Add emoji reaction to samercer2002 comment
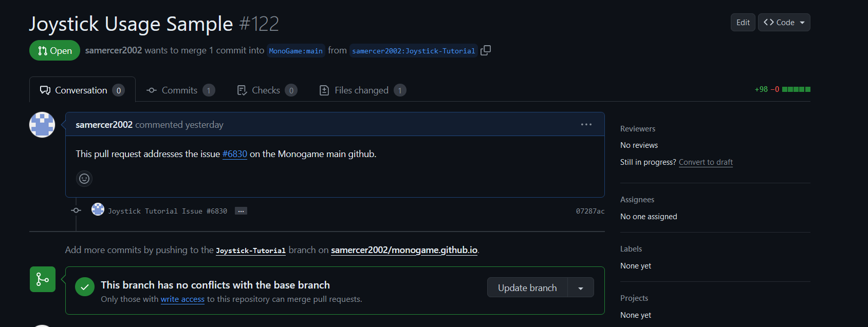Viewport: 868px width, 327px height. pyautogui.click(x=84, y=179)
